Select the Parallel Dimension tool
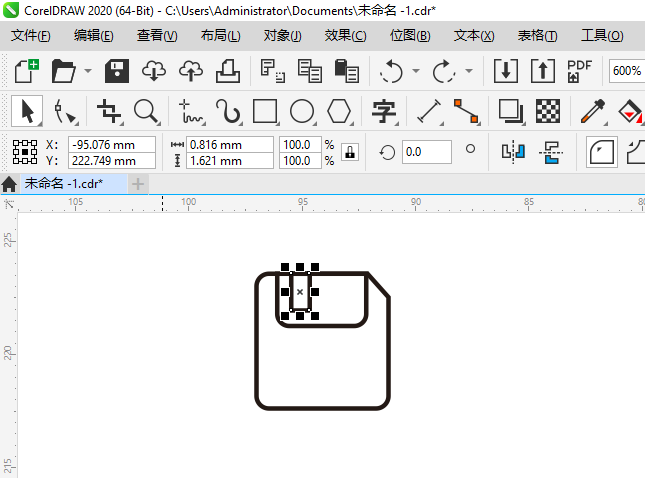Image resolution: width=645 pixels, height=478 pixels. coord(429,111)
